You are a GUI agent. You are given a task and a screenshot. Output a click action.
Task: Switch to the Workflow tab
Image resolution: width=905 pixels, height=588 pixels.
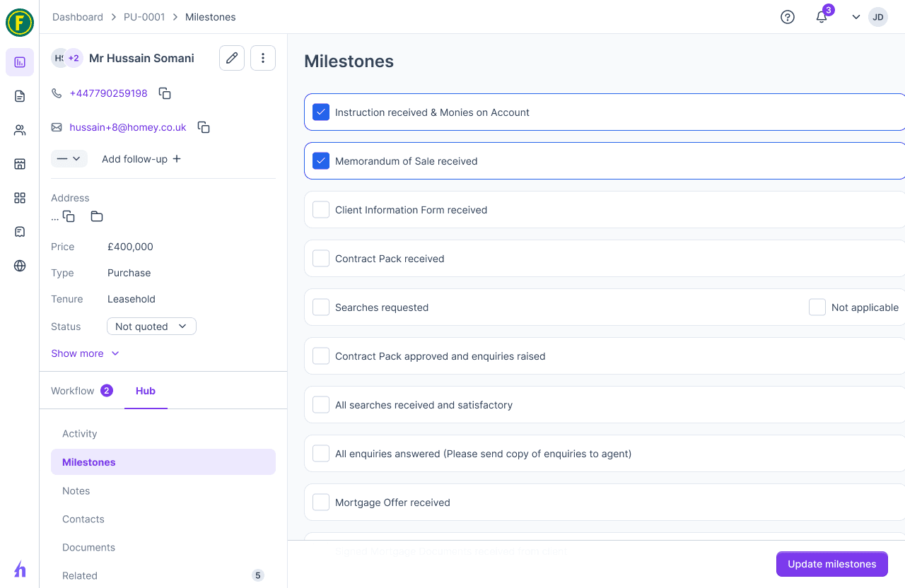[73, 391]
